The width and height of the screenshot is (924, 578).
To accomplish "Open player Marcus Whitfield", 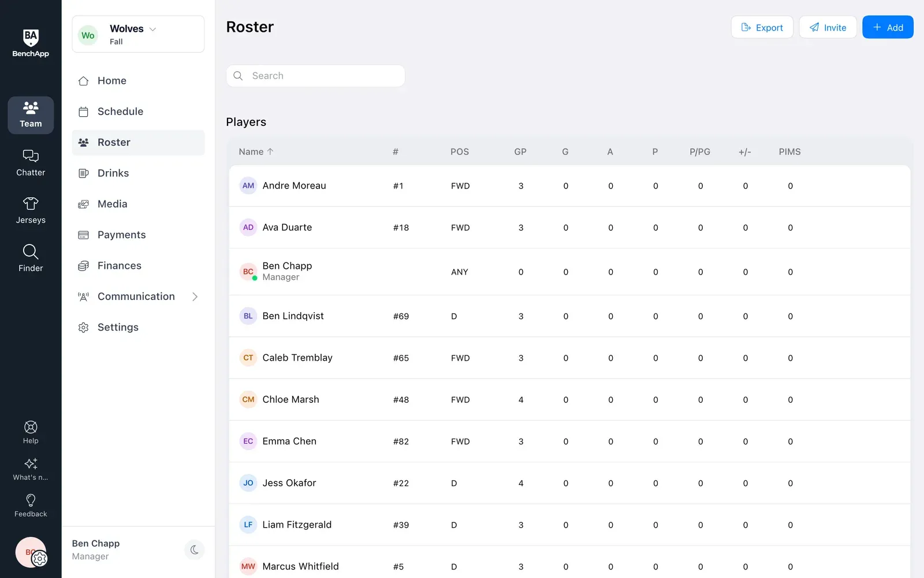I will point(300,566).
